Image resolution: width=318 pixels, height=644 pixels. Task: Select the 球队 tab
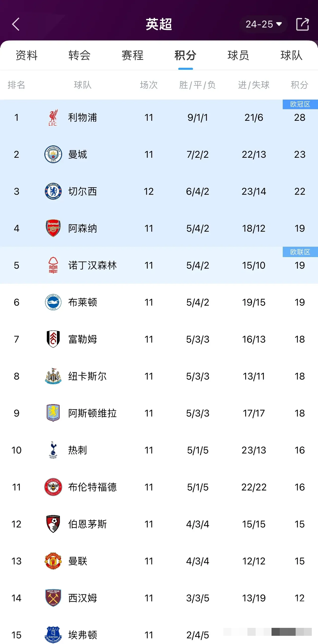pyautogui.click(x=291, y=55)
